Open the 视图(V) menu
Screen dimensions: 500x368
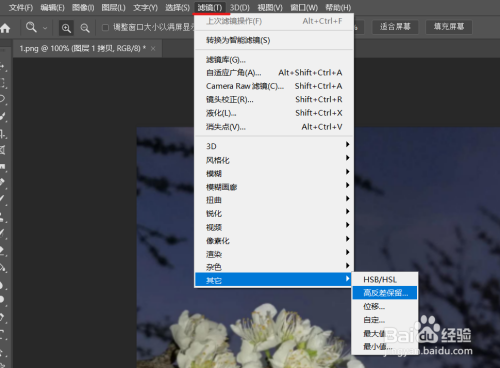pos(270,7)
